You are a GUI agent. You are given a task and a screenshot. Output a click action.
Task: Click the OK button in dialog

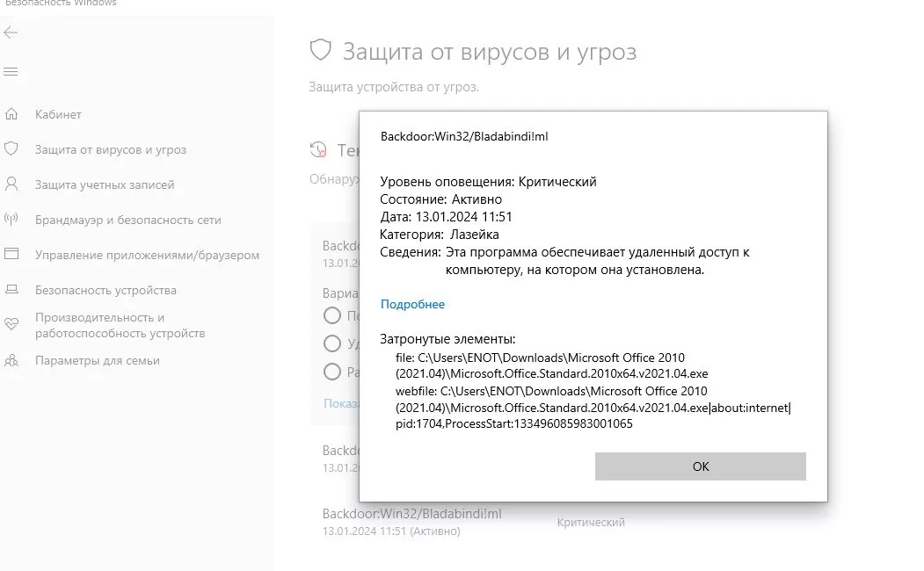point(700,466)
